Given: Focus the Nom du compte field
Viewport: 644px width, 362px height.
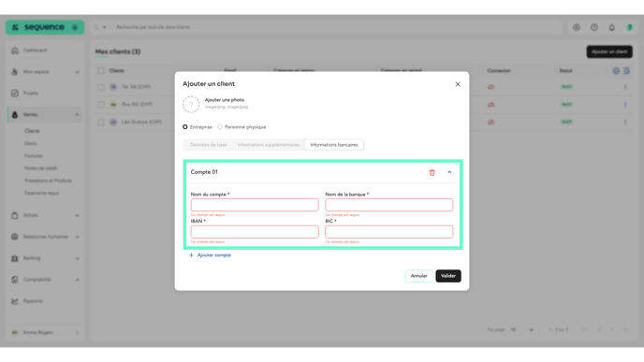Looking at the screenshot, I should point(255,205).
